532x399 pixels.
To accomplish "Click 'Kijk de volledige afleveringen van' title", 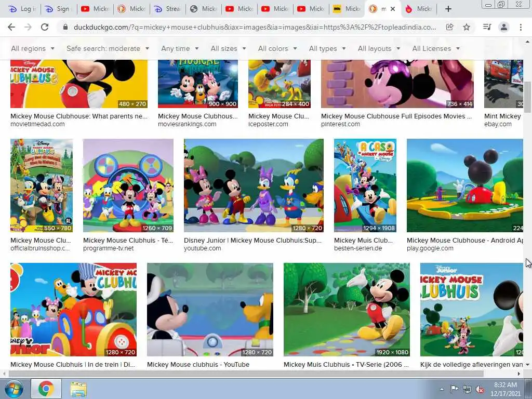I will pos(471,365).
